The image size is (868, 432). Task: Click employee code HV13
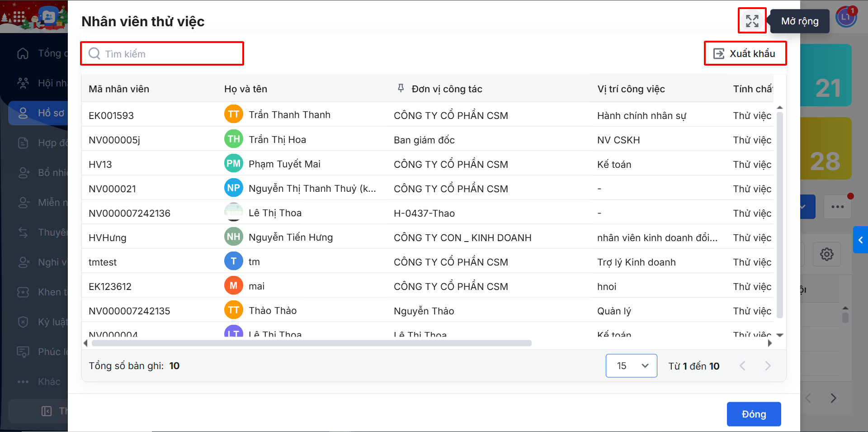[100, 164]
